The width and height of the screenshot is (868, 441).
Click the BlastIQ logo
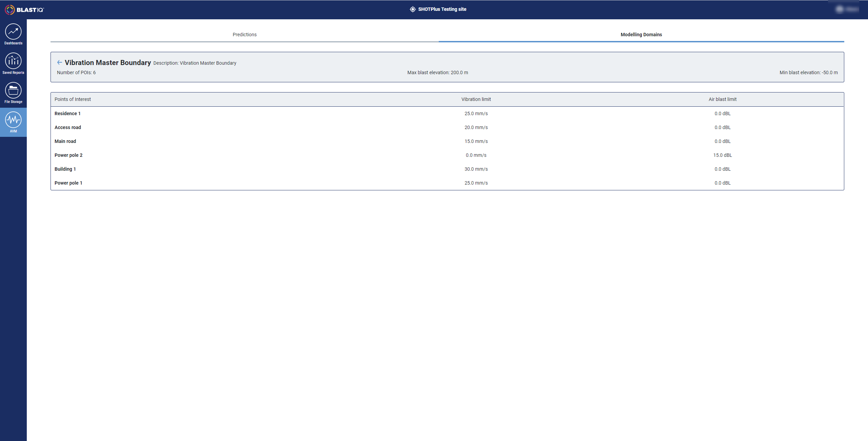(x=24, y=10)
